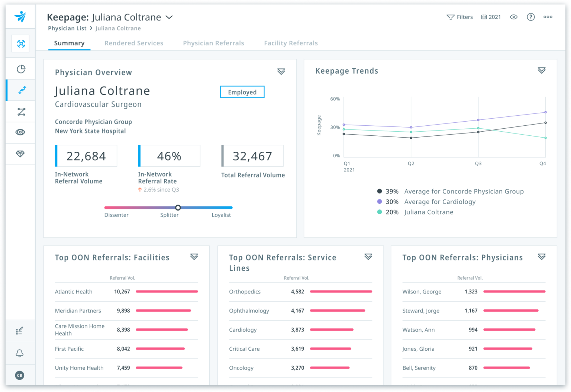Image resolution: width=571 pixels, height=392 pixels.
Task: Click the zigzag pathways icon in sidebar
Action: point(21,111)
